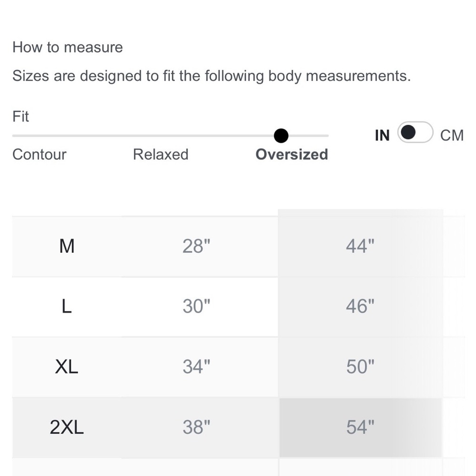Click the 28" measurement cell
The height and width of the screenshot is (476, 476).
click(x=197, y=246)
